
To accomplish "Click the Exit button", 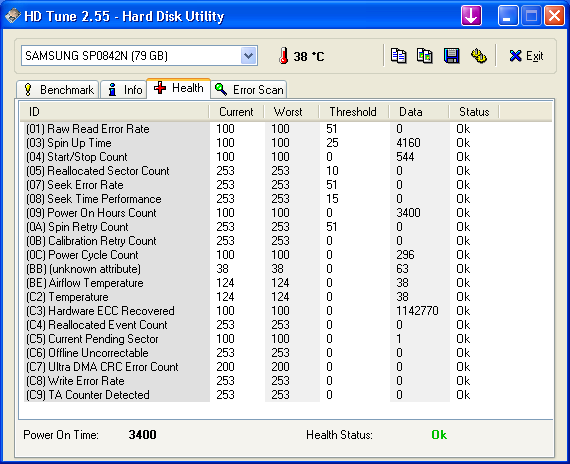I will click(526, 56).
